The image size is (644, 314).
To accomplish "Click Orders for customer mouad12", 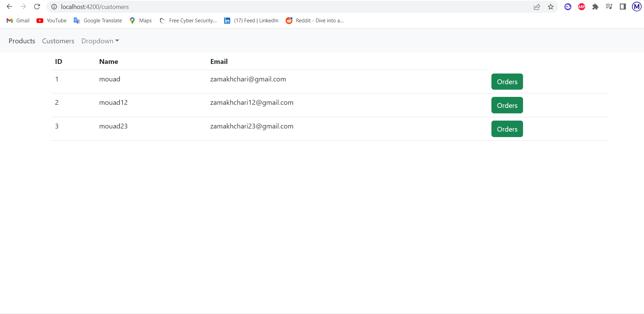I will (x=507, y=105).
